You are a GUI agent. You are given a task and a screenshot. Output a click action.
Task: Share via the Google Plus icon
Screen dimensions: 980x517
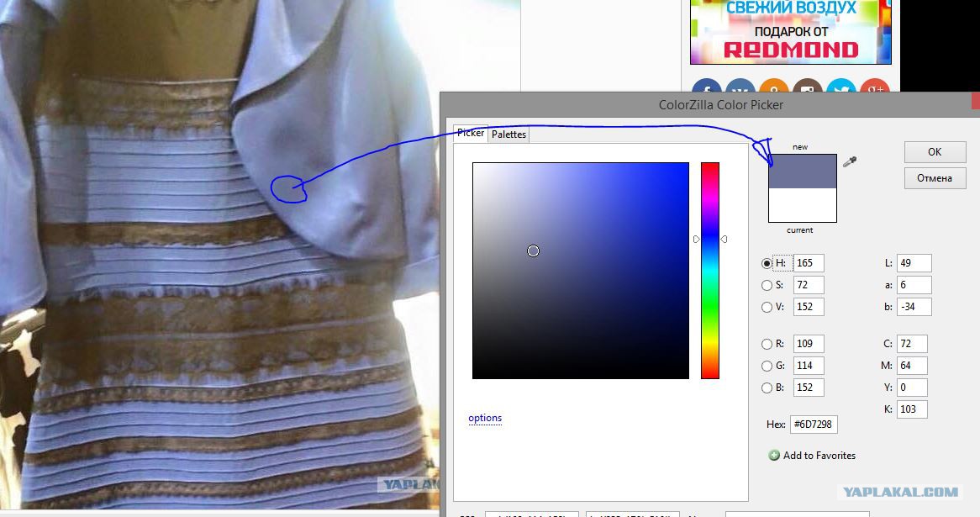point(874,88)
